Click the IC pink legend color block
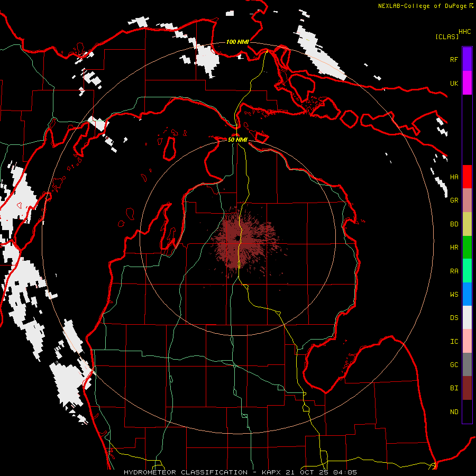 [467, 341]
